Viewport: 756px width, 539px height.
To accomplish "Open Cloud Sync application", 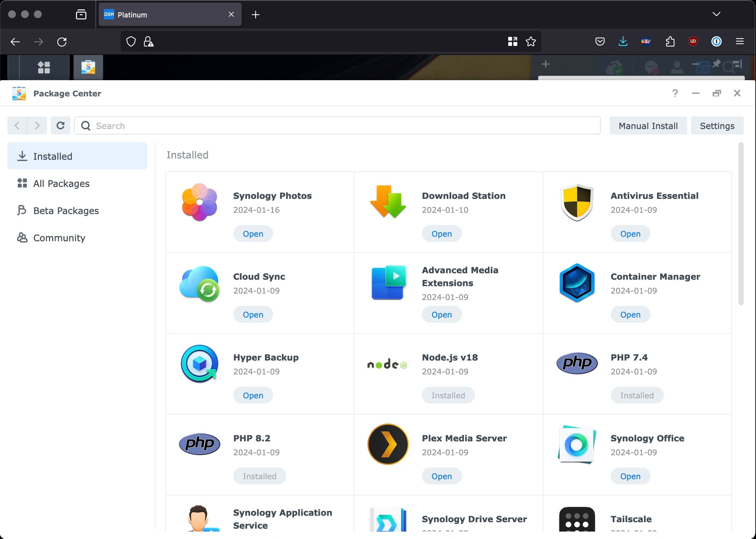I will coord(253,314).
